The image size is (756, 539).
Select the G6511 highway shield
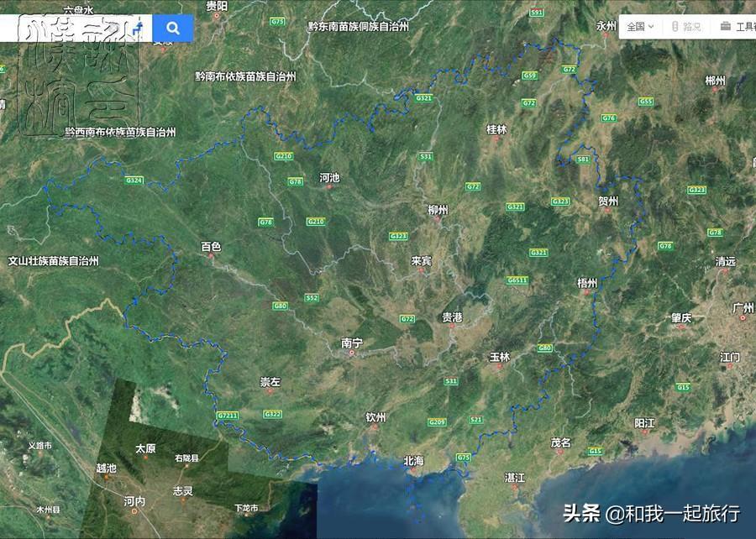coord(517,280)
